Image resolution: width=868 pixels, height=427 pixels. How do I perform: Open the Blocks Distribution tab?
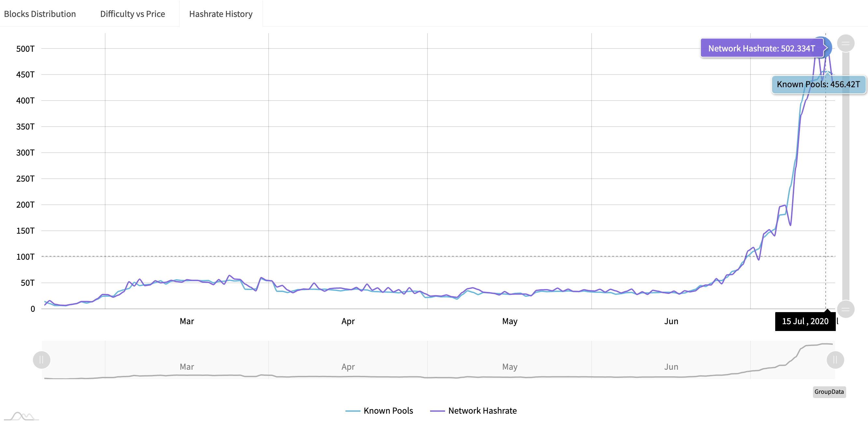coord(40,14)
